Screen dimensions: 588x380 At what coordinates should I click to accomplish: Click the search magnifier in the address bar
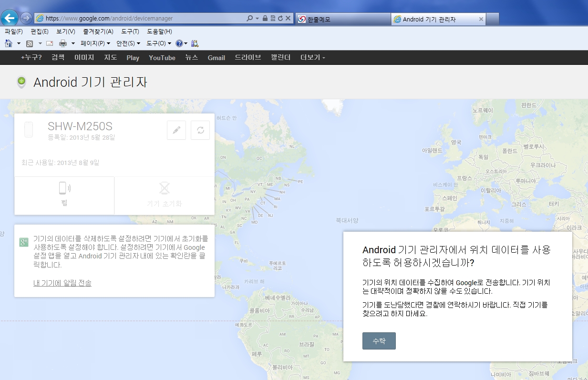click(250, 19)
